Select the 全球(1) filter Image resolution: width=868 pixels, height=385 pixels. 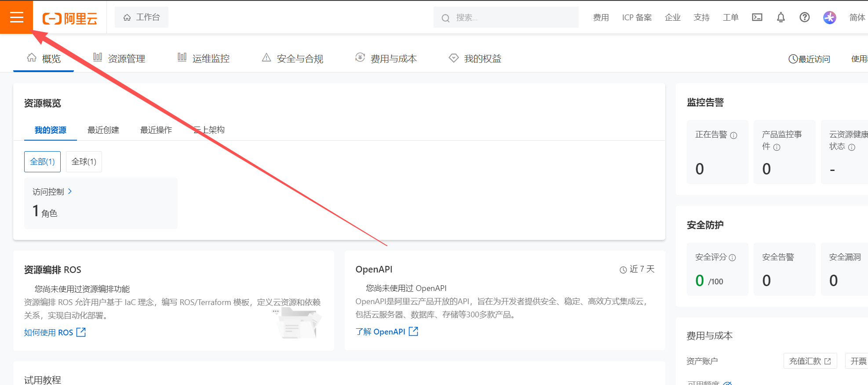[84, 162]
